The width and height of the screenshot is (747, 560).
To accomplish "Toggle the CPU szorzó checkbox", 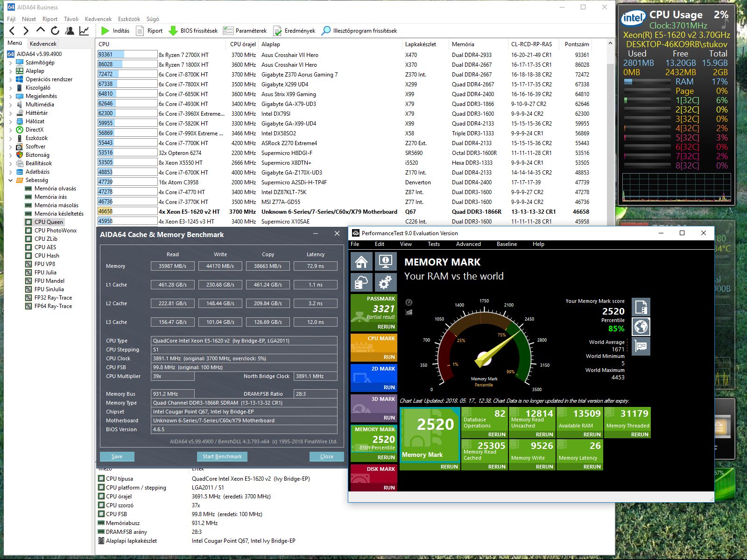I will coord(101,505).
